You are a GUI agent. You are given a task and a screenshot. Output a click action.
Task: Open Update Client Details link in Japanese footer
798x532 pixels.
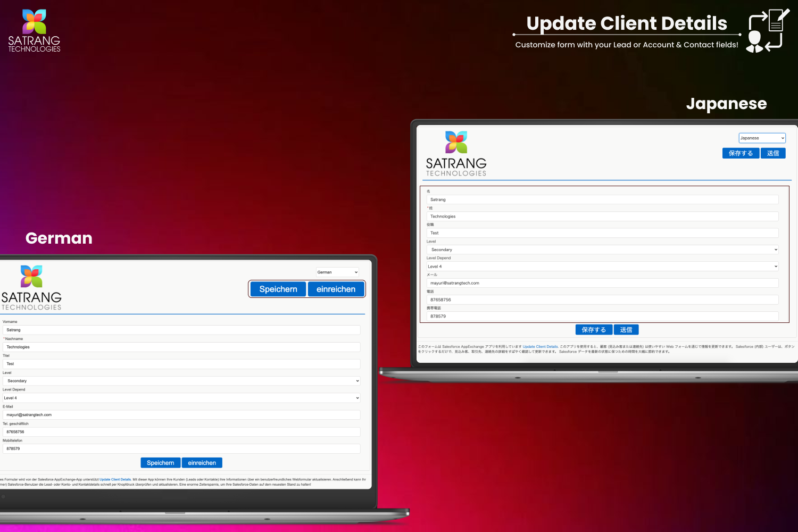pyautogui.click(x=541, y=346)
